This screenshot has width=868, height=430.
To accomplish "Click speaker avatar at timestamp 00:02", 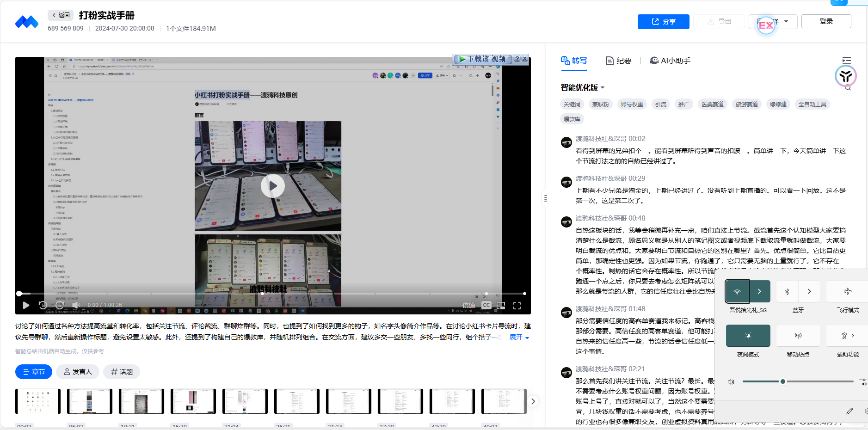I will [x=566, y=142].
